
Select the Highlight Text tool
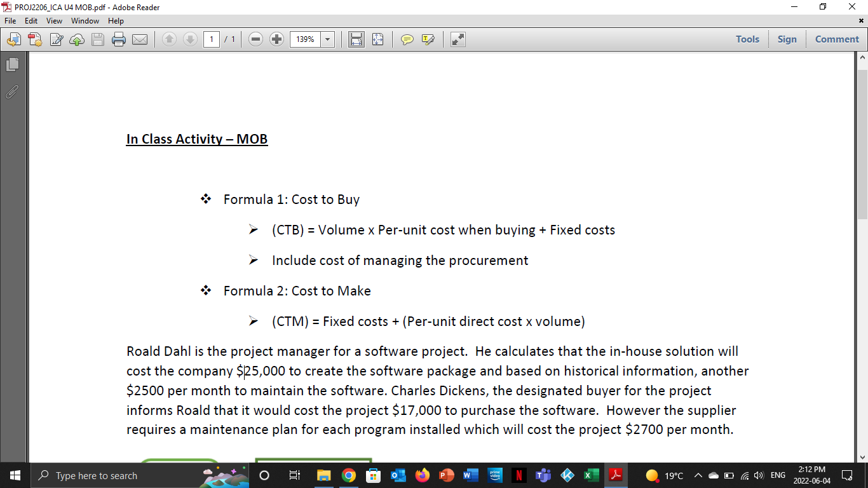tap(427, 39)
